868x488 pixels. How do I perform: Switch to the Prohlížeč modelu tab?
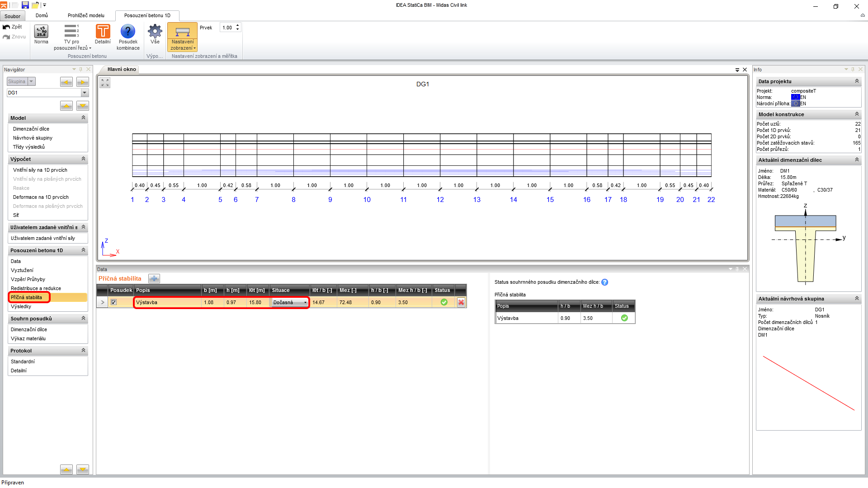pyautogui.click(x=86, y=15)
